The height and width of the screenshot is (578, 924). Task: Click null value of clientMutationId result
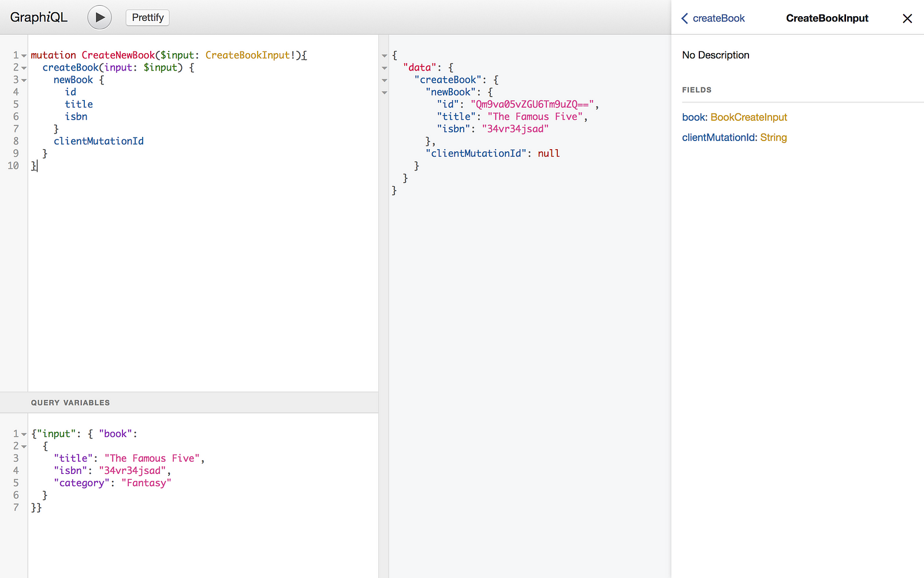(x=549, y=154)
